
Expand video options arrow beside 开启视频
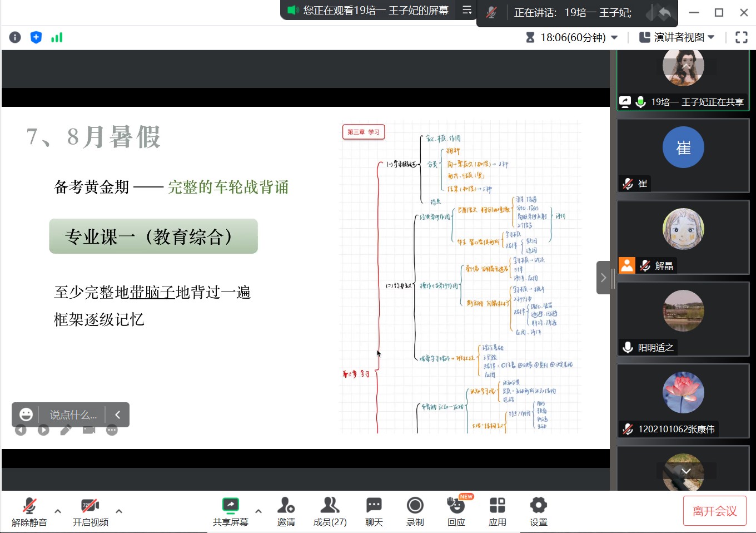click(119, 511)
